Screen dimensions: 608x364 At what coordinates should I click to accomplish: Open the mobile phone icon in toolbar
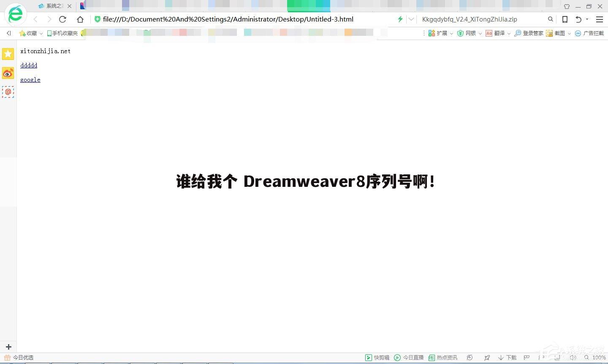coord(565,19)
